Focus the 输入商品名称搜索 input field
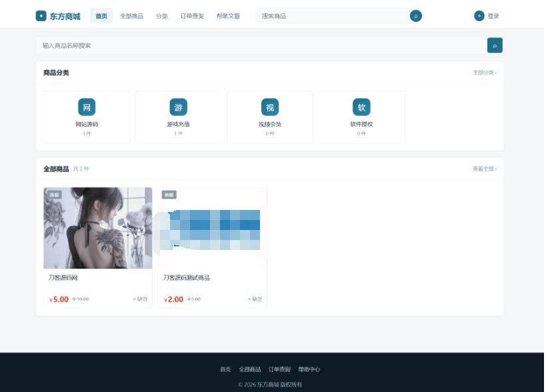Viewport: 548px width, 392px height. pyautogui.click(x=261, y=45)
